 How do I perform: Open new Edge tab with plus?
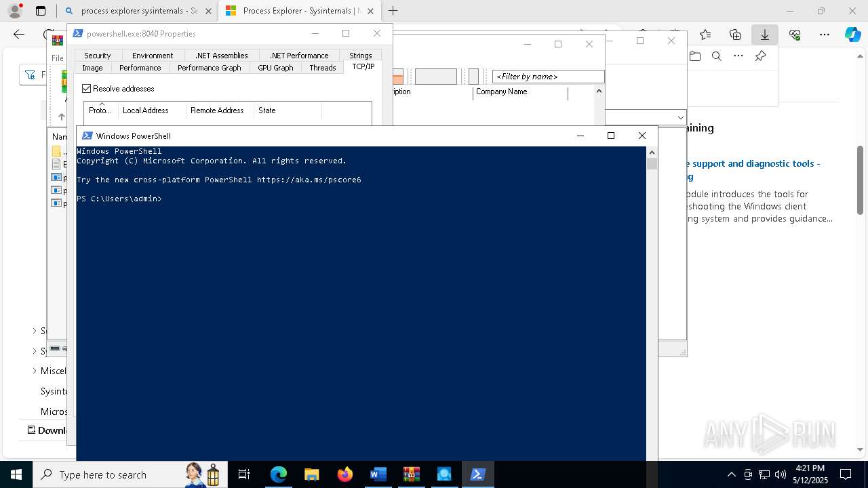393,11
